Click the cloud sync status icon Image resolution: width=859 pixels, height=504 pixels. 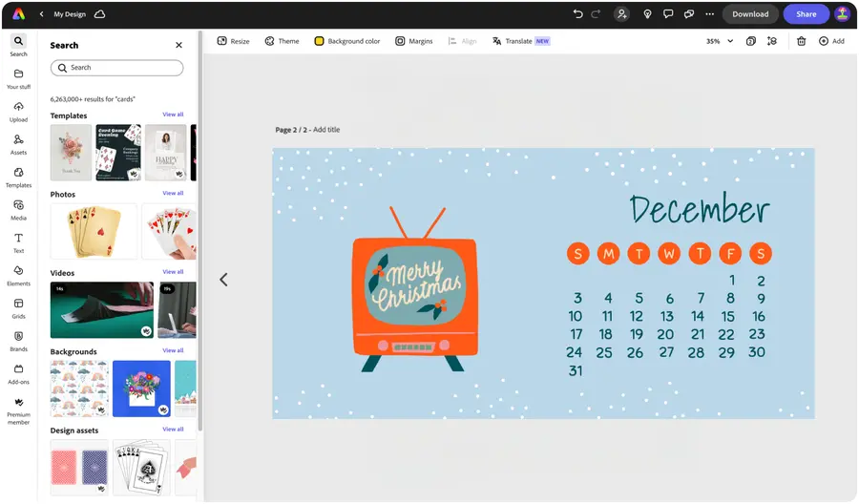99,14
